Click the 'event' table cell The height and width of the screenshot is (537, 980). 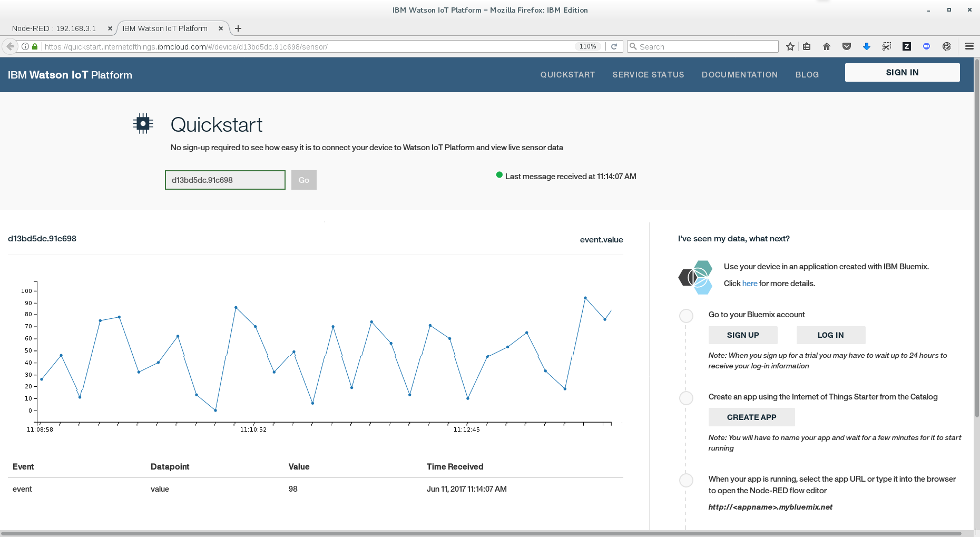click(x=22, y=489)
